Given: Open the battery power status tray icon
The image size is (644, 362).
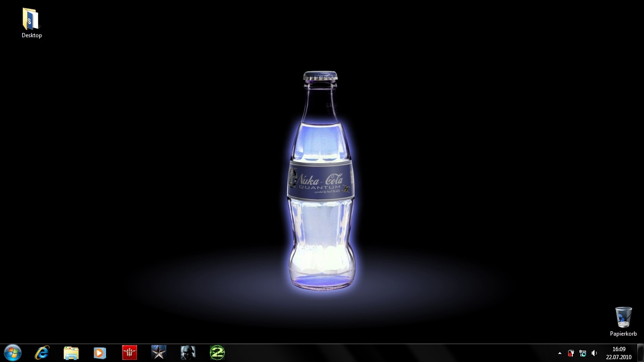Looking at the screenshot, I should (x=571, y=353).
